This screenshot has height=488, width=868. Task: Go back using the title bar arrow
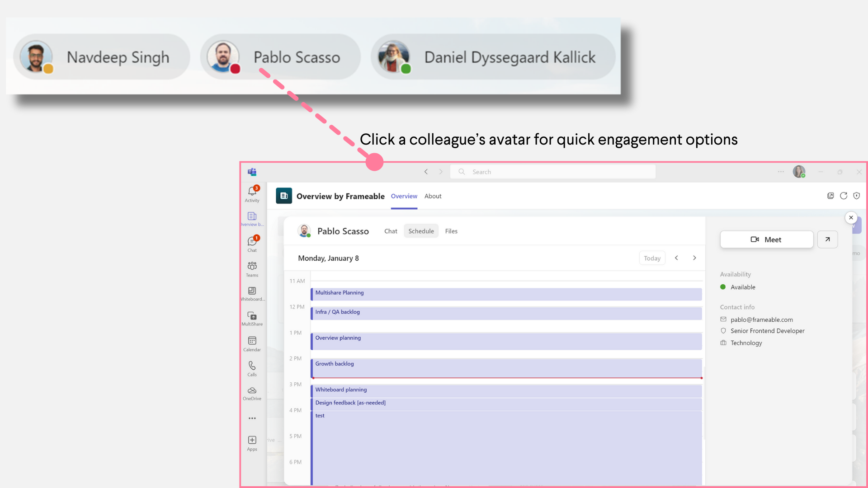[426, 172]
